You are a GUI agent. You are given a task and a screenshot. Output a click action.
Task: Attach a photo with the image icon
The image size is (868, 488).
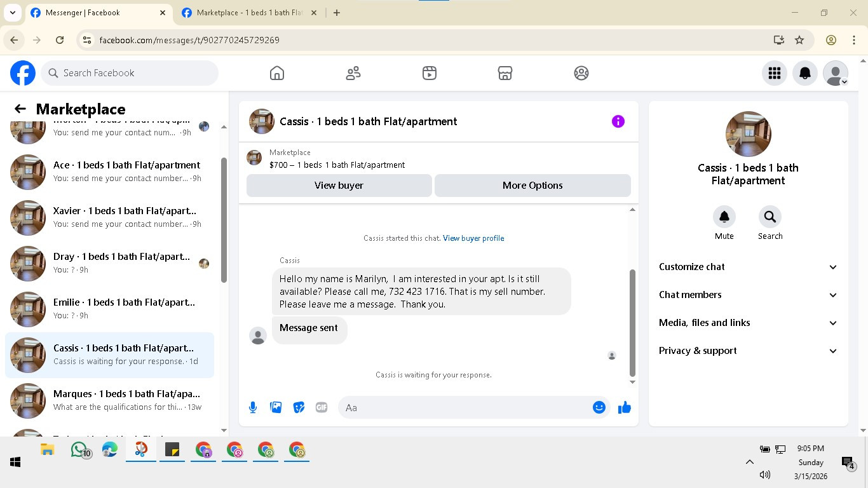pyautogui.click(x=276, y=407)
